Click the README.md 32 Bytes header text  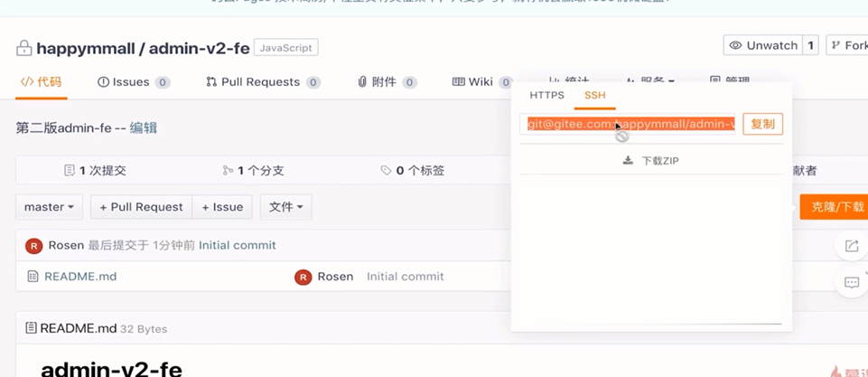pos(104,329)
